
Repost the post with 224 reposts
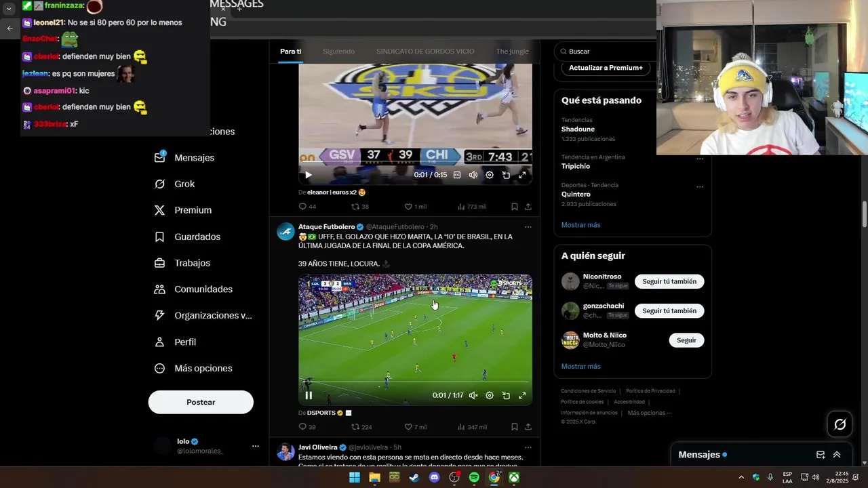[x=361, y=427]
